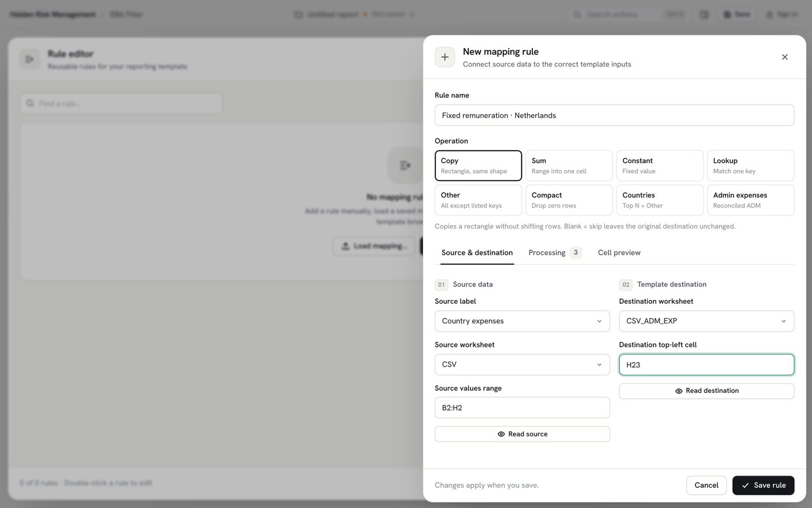
Task: Switch to the Source & destination tab
Action: (x=477, y=252)
